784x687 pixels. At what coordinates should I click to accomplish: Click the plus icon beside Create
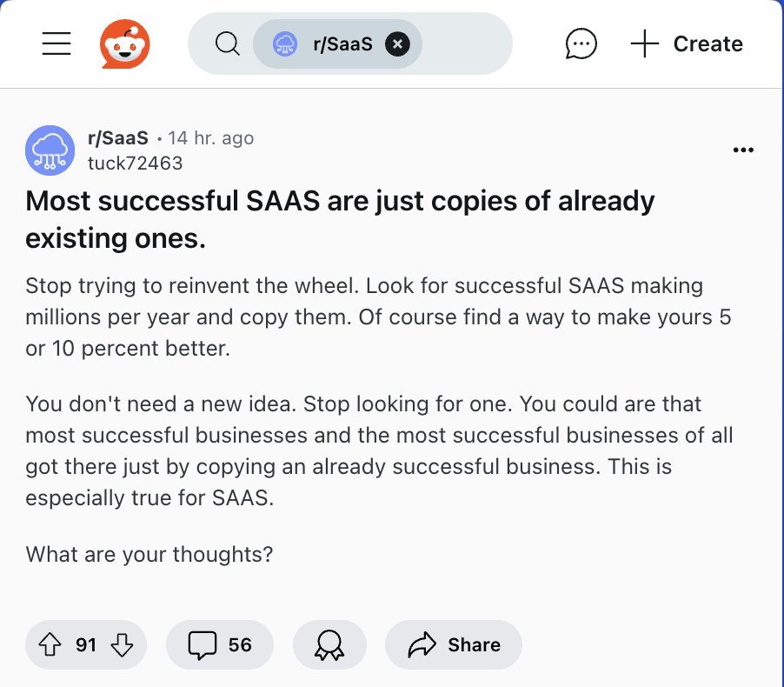(645, 44)
